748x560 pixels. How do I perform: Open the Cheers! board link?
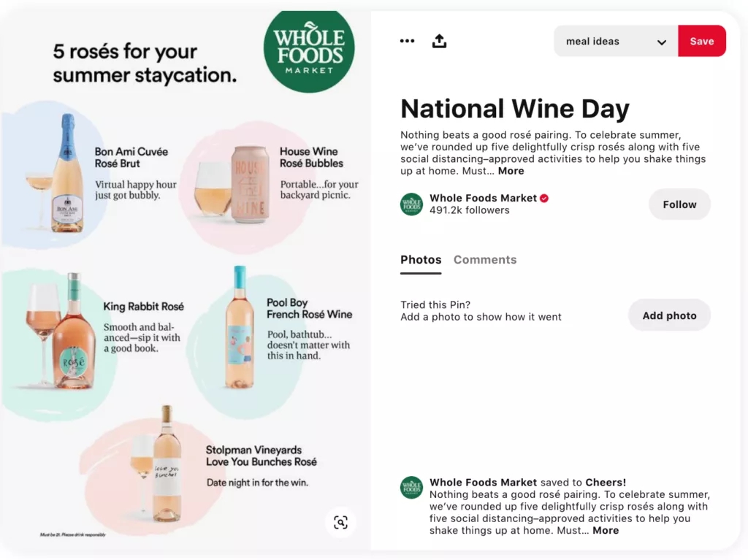[x=606, y=483]
